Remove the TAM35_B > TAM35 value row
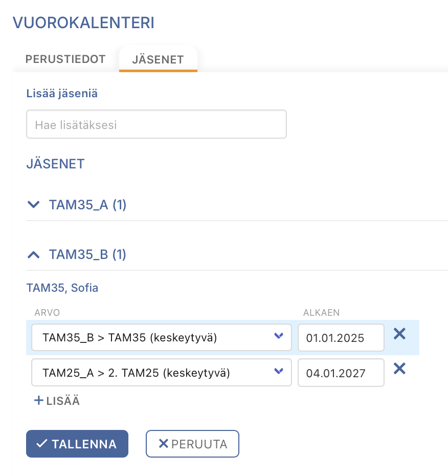 (399, 334)
